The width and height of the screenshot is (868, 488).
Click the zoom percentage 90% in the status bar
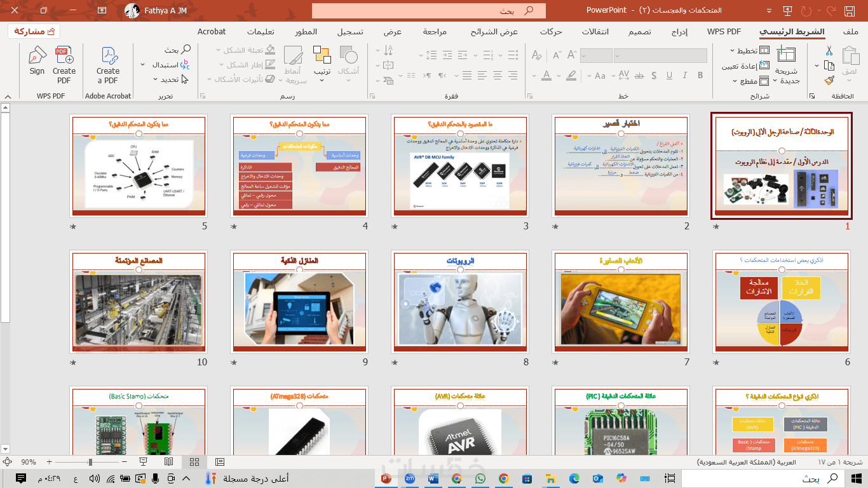(x=29, y=462)
